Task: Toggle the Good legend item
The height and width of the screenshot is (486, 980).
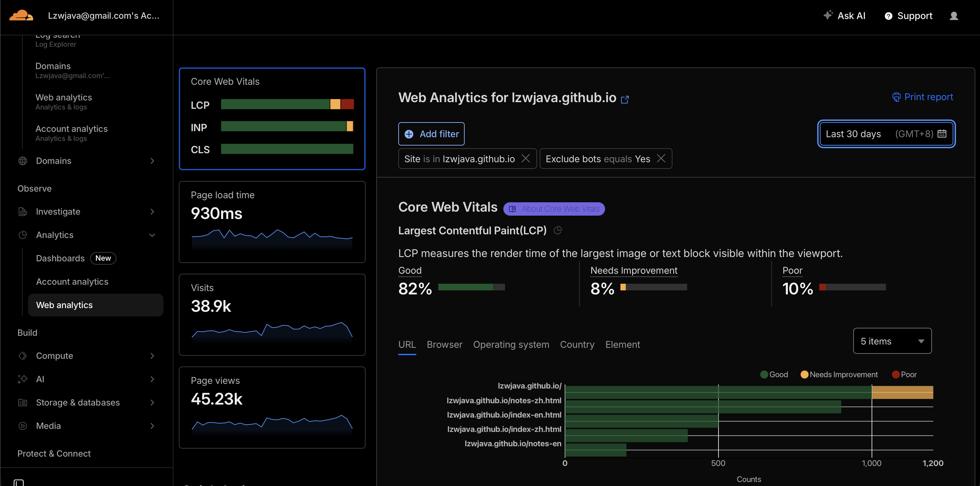Action: point(774,375)
